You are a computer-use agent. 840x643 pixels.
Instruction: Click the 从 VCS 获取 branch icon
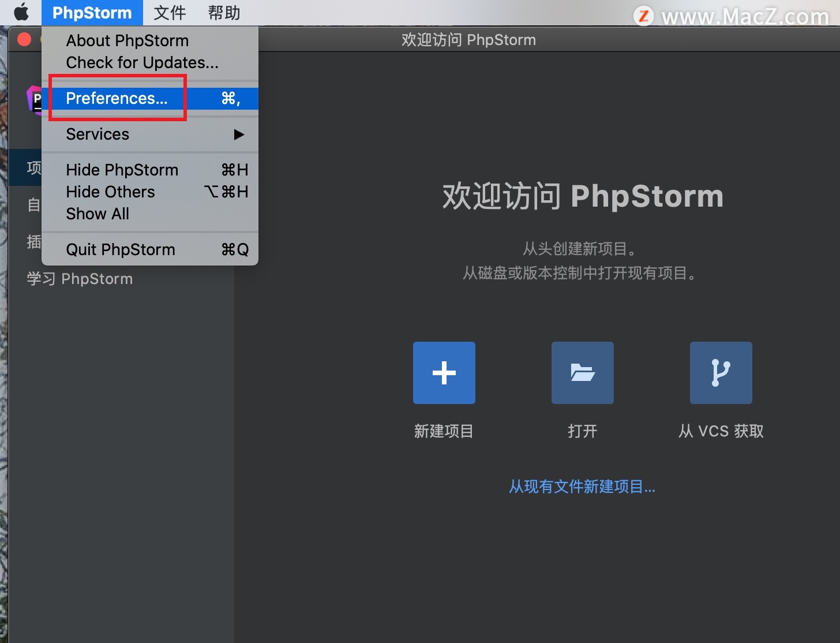(x=721, y=373)
